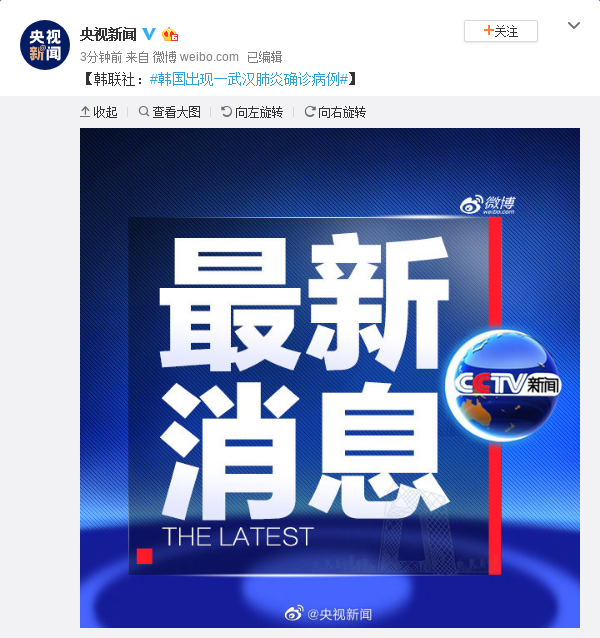The width and height of the screenshot is (600, 638).
Task: Click the 最新消息 news image
Action: tap(330, 378)
